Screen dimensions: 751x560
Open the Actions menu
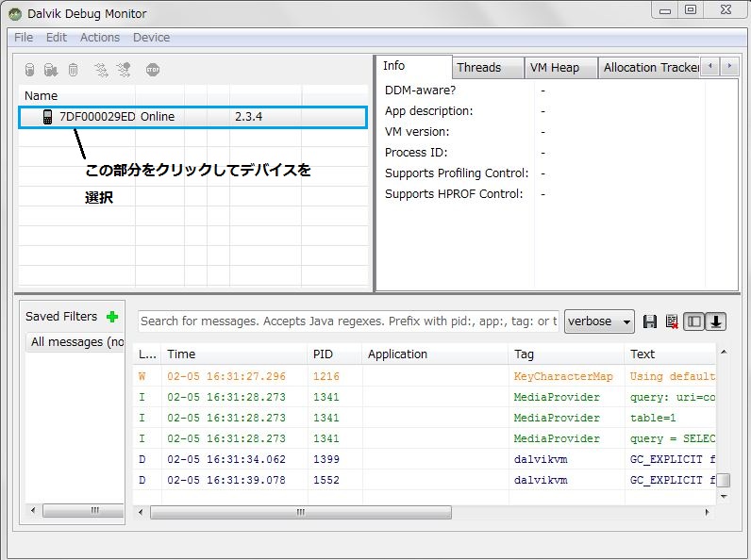[x=100, y=38]
